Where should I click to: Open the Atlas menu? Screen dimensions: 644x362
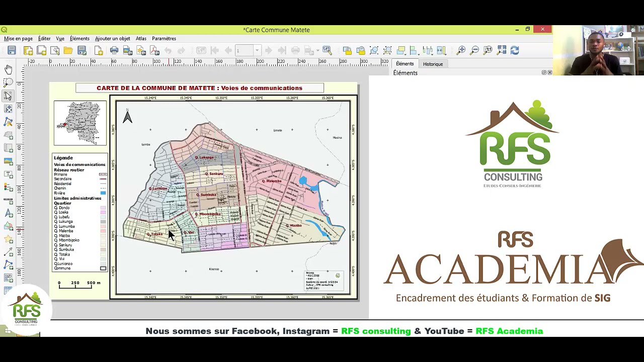(x=141, y=39)
